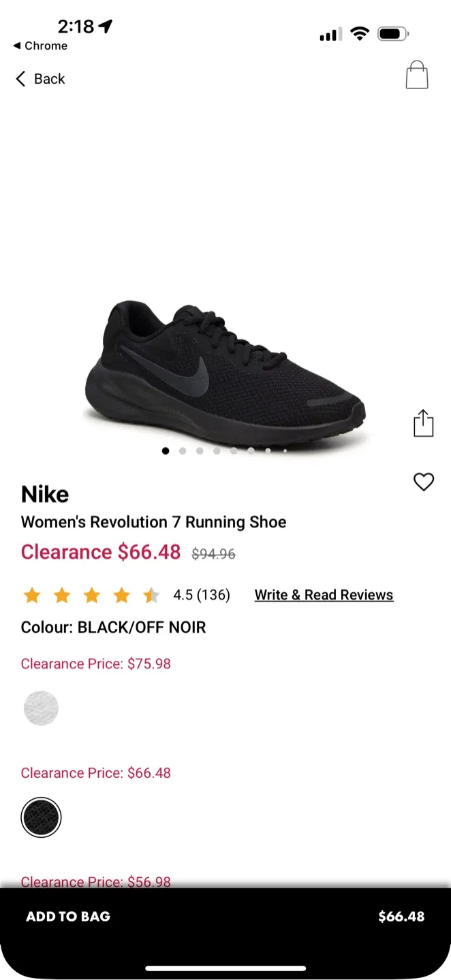Select the white colour swatch option
451x980 pixels.
[x=41, y=708]
